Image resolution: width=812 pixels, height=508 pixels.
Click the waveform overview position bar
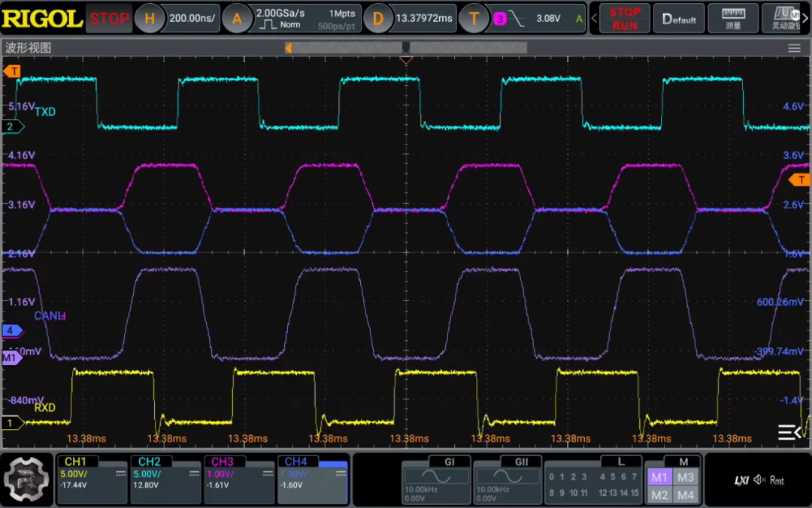(406, 48)
